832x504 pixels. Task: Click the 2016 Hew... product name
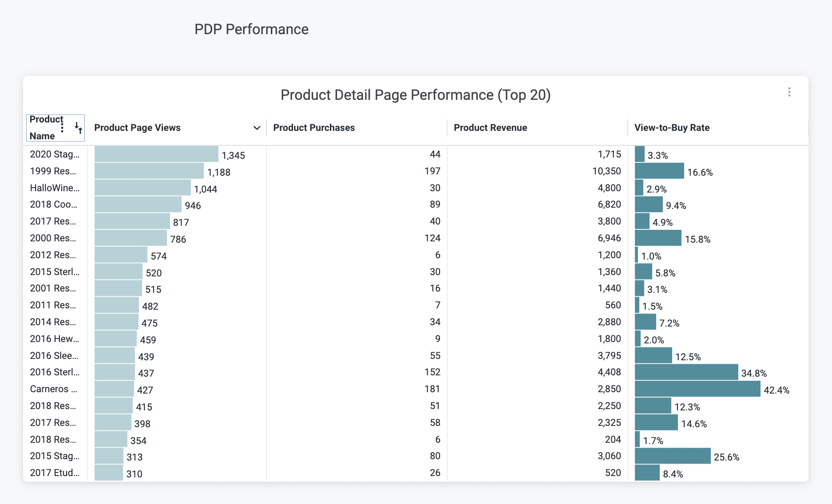(x=55, y=339)
